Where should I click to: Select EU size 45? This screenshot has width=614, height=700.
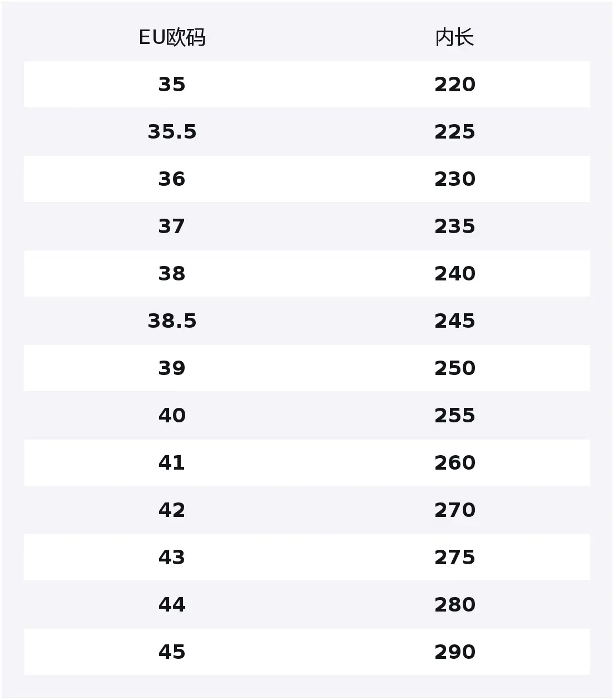[172, 652]
